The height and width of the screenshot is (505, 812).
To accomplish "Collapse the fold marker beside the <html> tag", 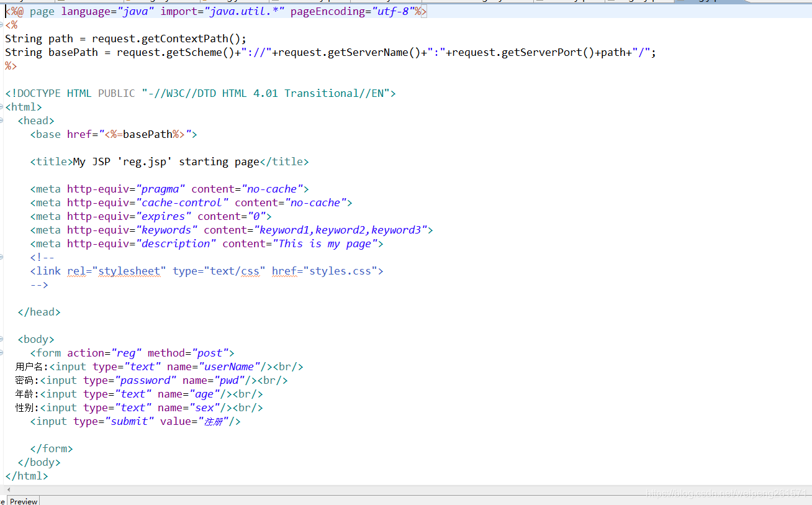I will [x=2, y=107].
